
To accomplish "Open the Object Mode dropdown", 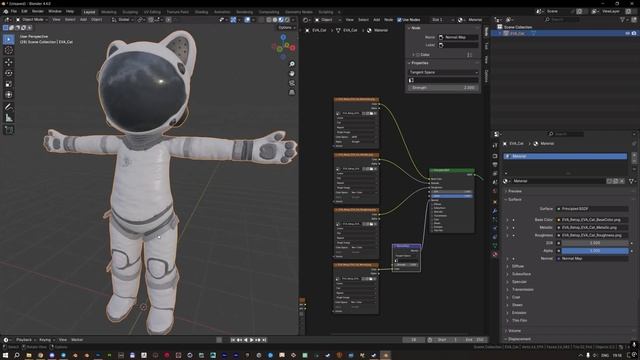I will click(x=32, y=20).
